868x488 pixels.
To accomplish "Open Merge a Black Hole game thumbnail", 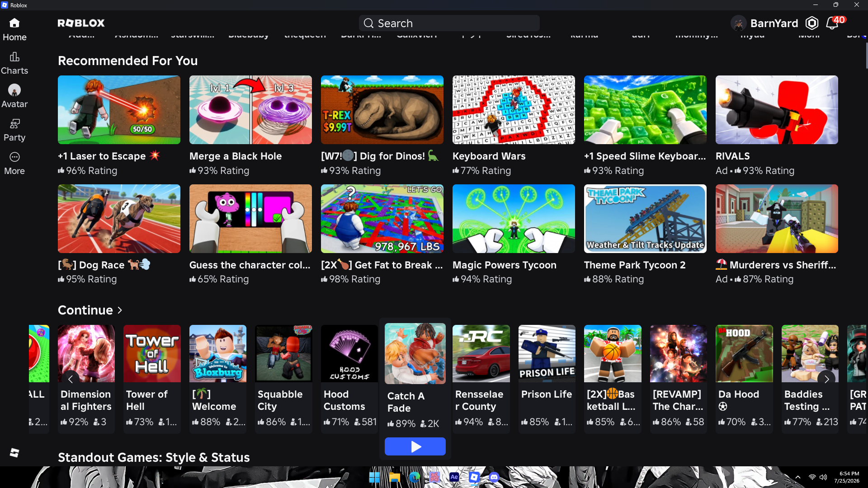I will coord(250,110).
